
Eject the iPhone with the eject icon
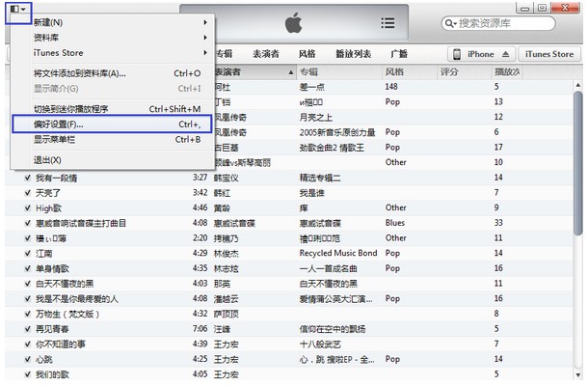(x=505, y=54)
